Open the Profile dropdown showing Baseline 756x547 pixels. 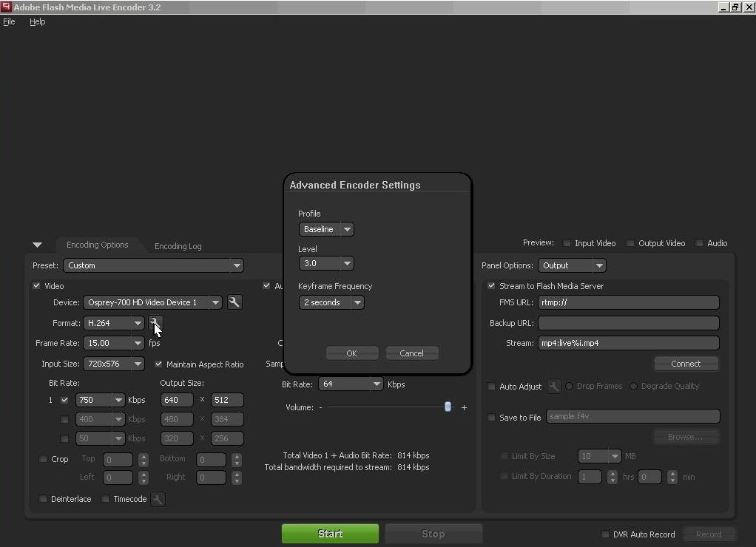coord(326,229)
